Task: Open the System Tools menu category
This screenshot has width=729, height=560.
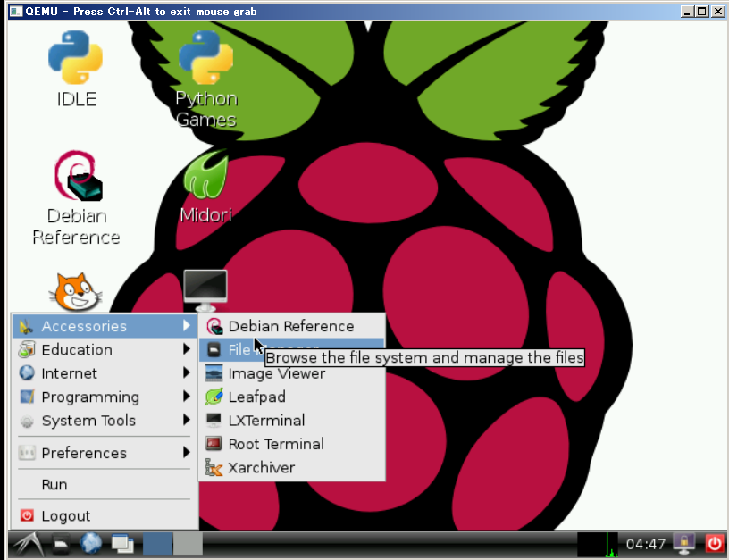Action: point(105,421)
